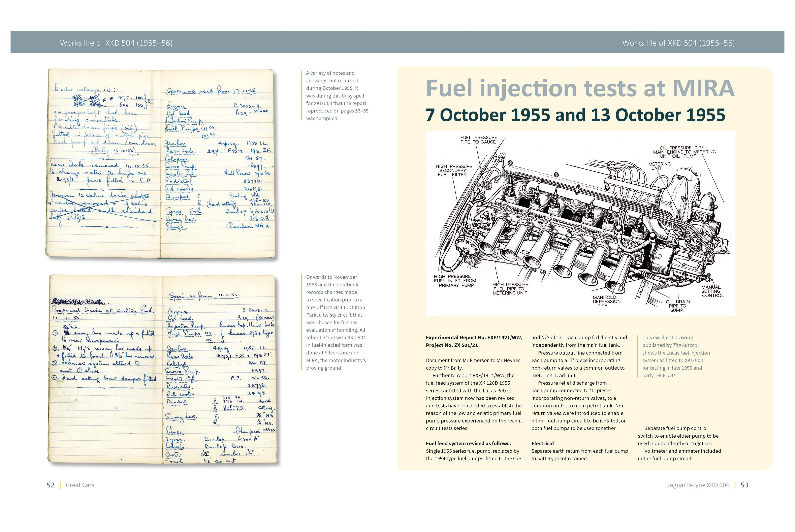Click the label "HIGH PRESSURE SECONDARY FUEL FILTER"
This screenshot has height=532, width=795.
pos(454,170)
